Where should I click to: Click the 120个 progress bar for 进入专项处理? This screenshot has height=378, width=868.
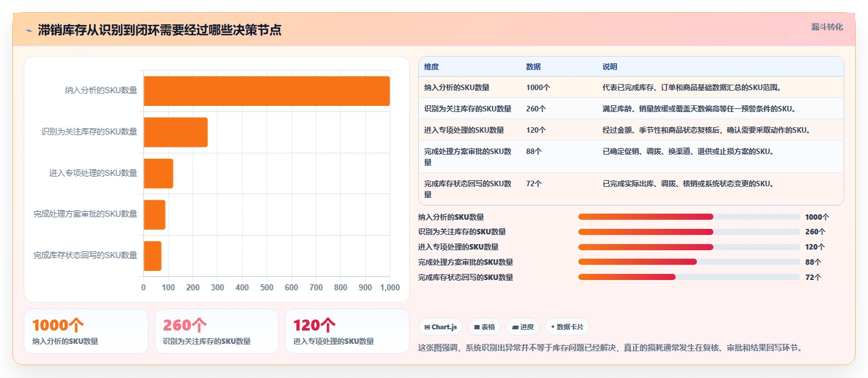pyautogui.click(x=689, y=247)
